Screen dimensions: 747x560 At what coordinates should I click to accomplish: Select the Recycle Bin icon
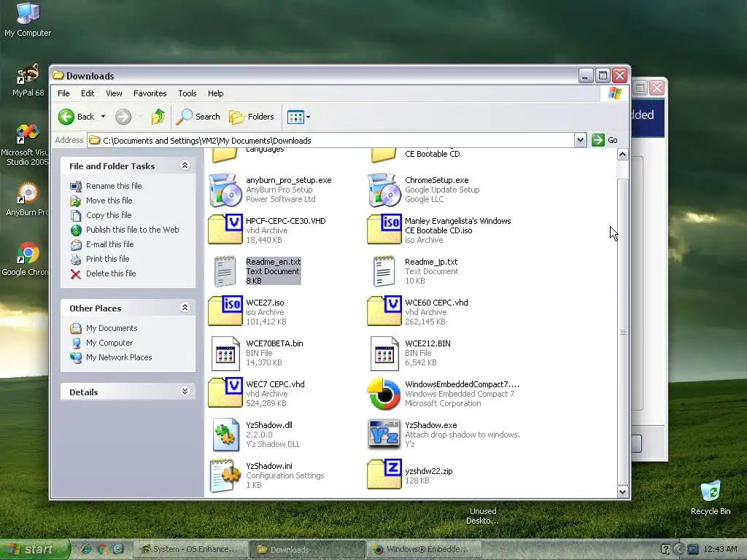[x=711, y=498]
